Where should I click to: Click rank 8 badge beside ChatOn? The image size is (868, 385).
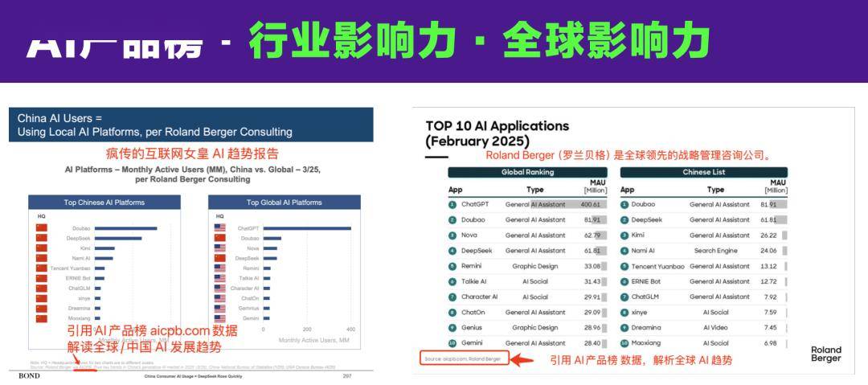pyautogui.click(x=452, y=313)
